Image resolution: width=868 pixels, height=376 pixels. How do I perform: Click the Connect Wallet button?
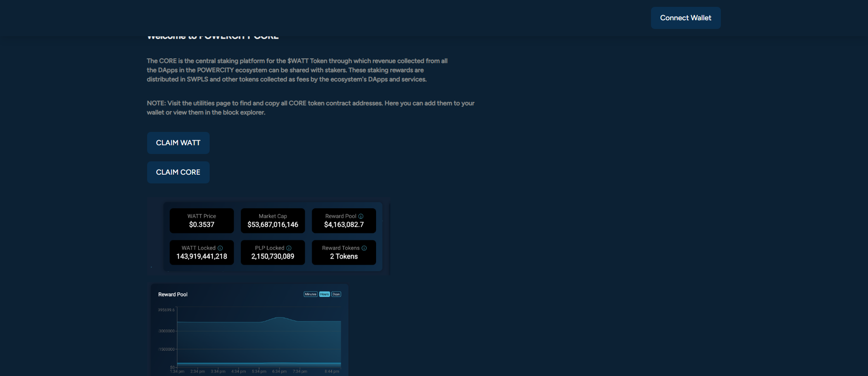685,18
